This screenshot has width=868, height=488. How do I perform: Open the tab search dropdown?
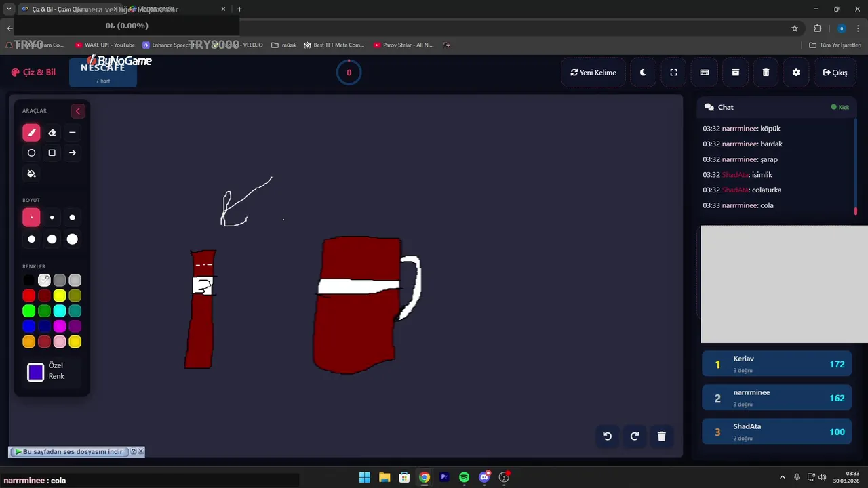point(9,9)
